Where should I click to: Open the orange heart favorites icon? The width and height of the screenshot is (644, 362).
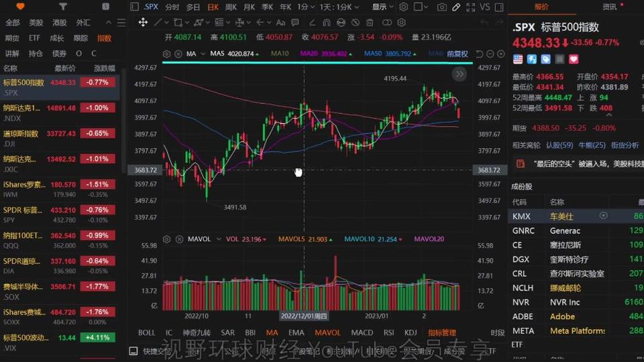tap(19, 6)
